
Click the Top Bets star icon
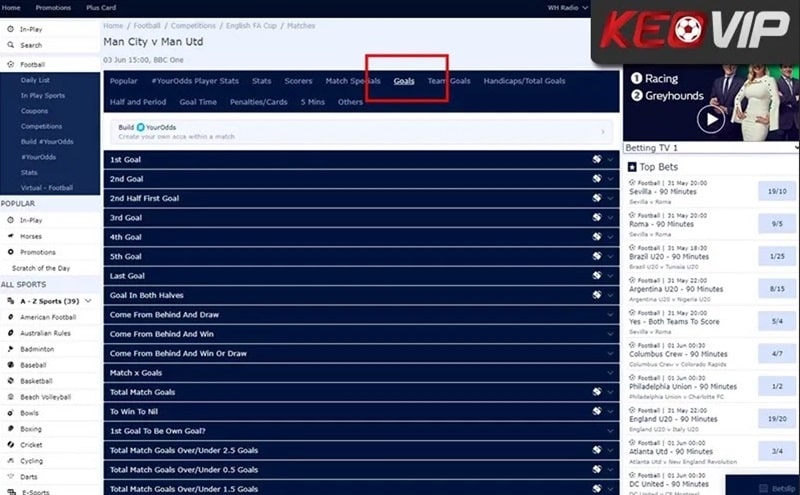(632, 167)
